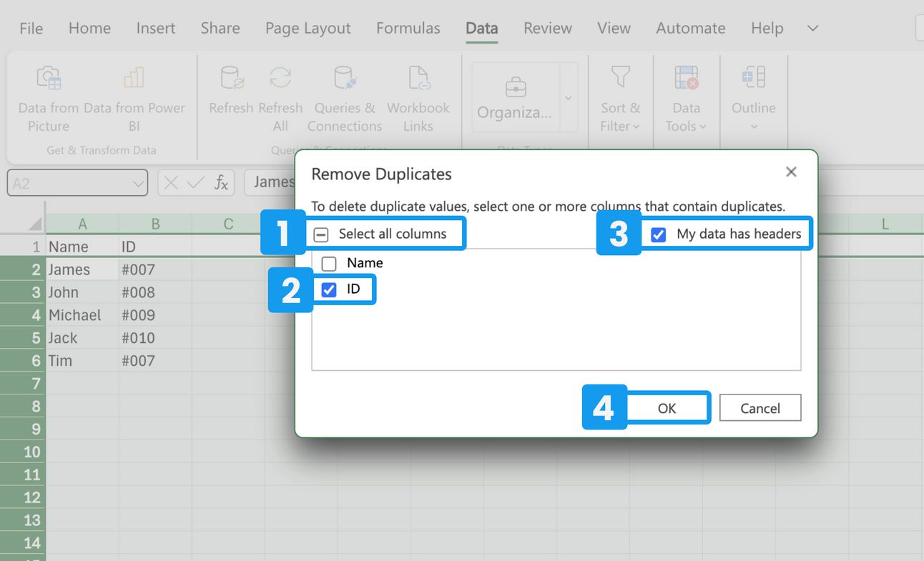Click the Data from Picture icon
924x561 pixels.
point(49,77)
